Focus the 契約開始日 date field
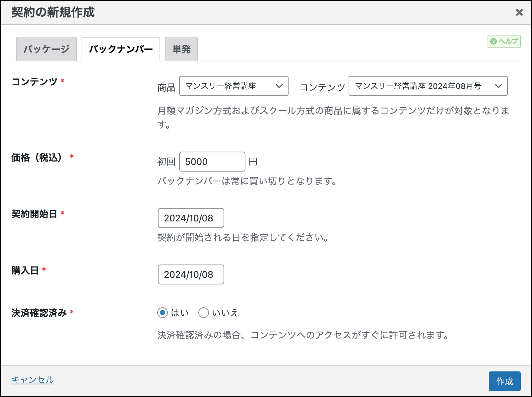 tap(191, 218)
